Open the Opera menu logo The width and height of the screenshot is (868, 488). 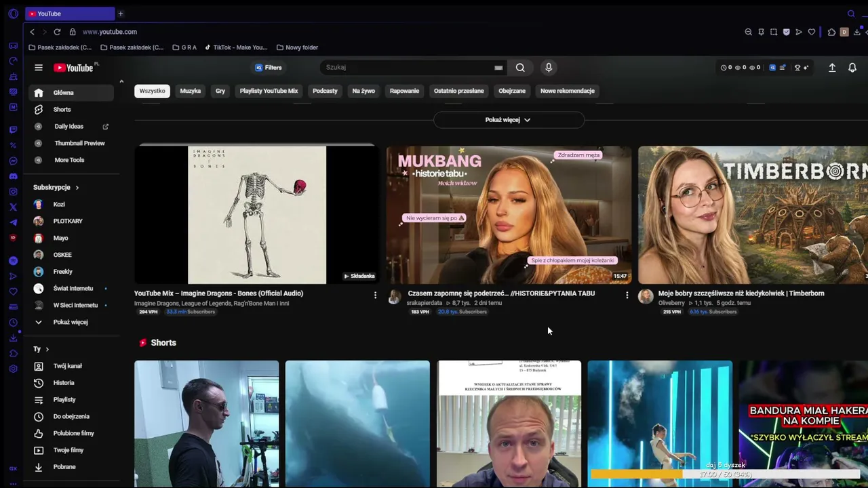(13, 14)
